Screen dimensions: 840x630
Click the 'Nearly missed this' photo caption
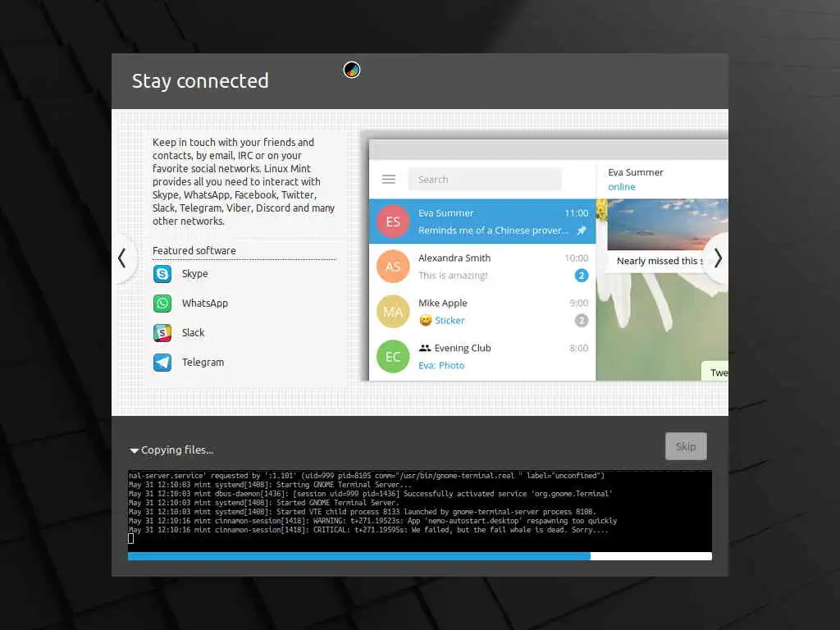coord(660,261)
